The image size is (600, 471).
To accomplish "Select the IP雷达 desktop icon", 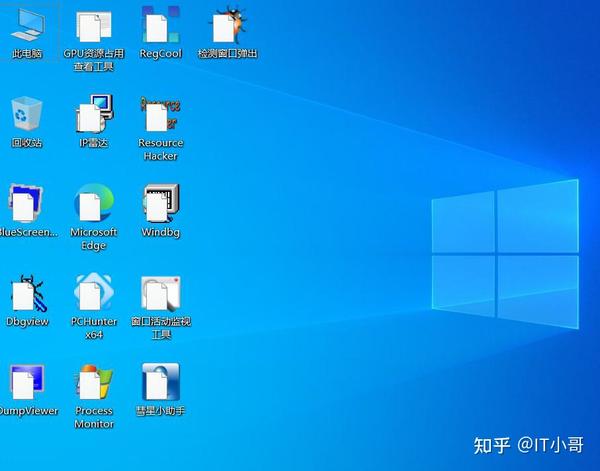I will (x=94, y=113).
